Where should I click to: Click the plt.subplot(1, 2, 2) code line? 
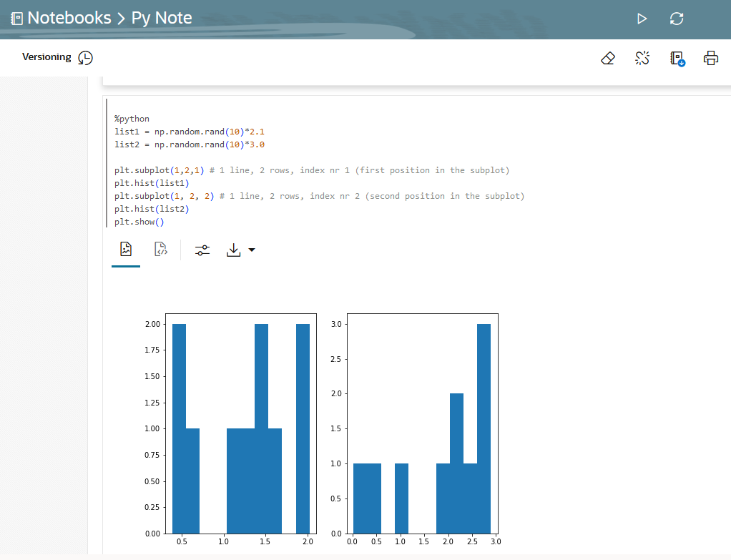coord(319,196)
